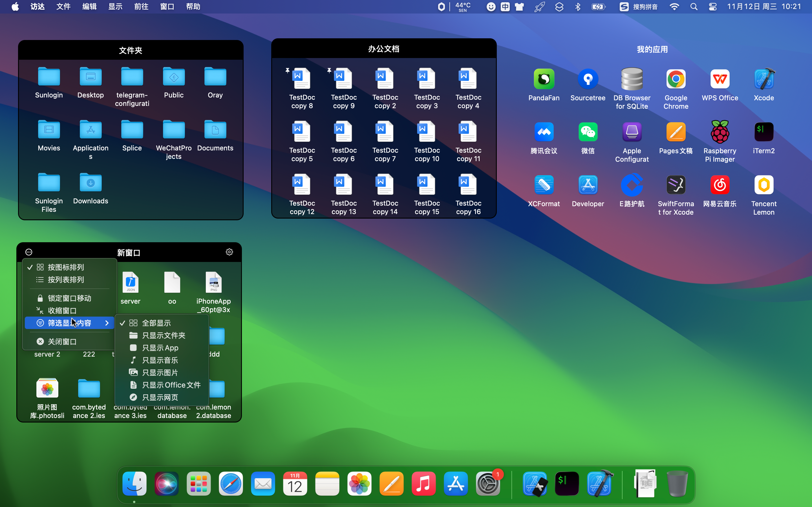Click 关闭窗口 in the context menu
This screenshot has width=812, height=507.
(x=62, y=341)
